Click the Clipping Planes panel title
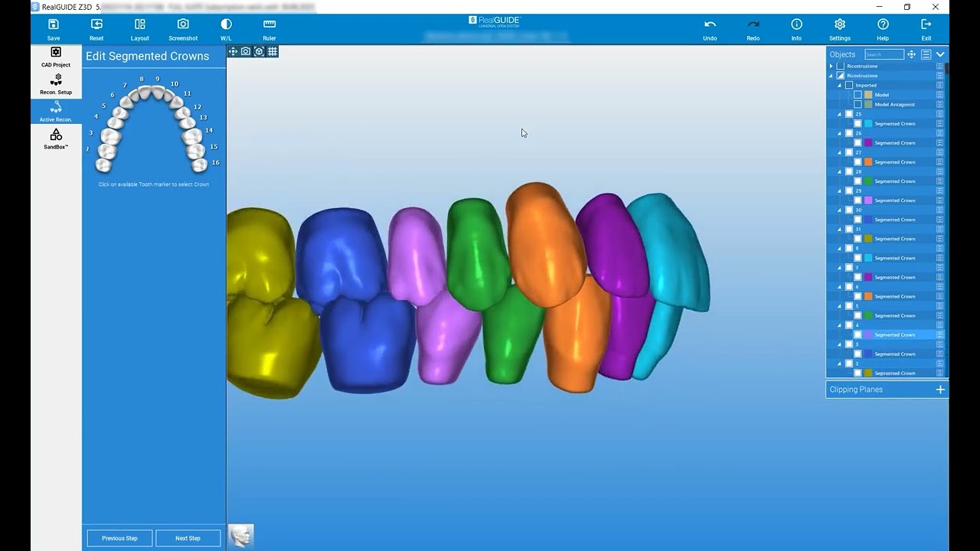 click(856, 390)
